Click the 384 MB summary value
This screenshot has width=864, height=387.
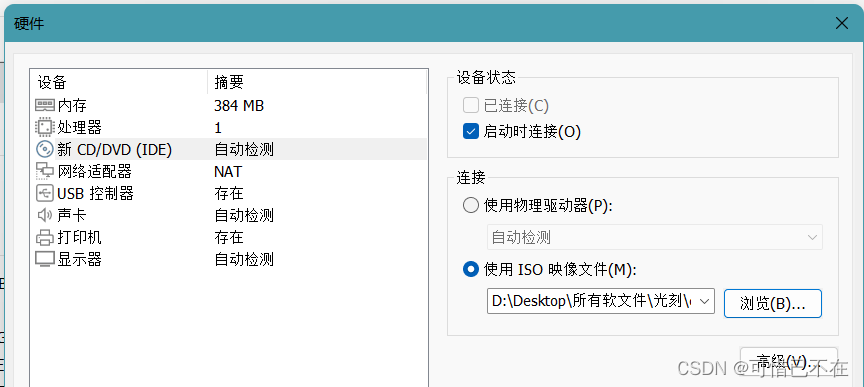(239, 105)
